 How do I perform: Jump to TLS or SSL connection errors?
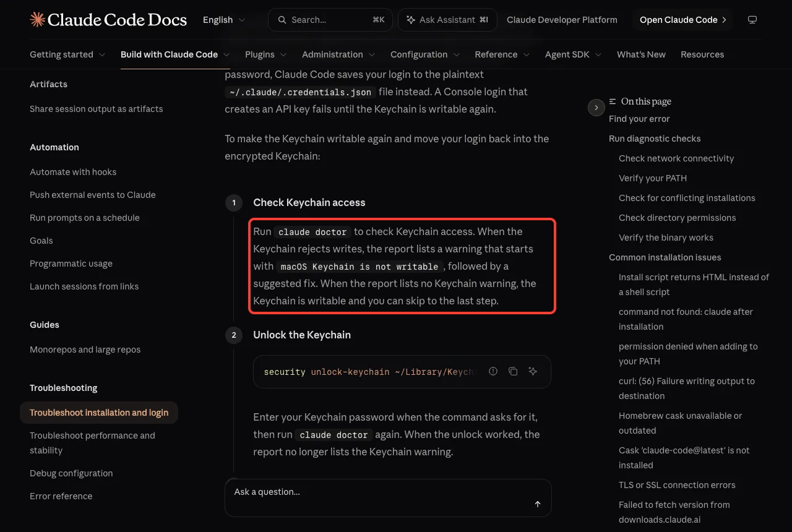coord(677,485)
